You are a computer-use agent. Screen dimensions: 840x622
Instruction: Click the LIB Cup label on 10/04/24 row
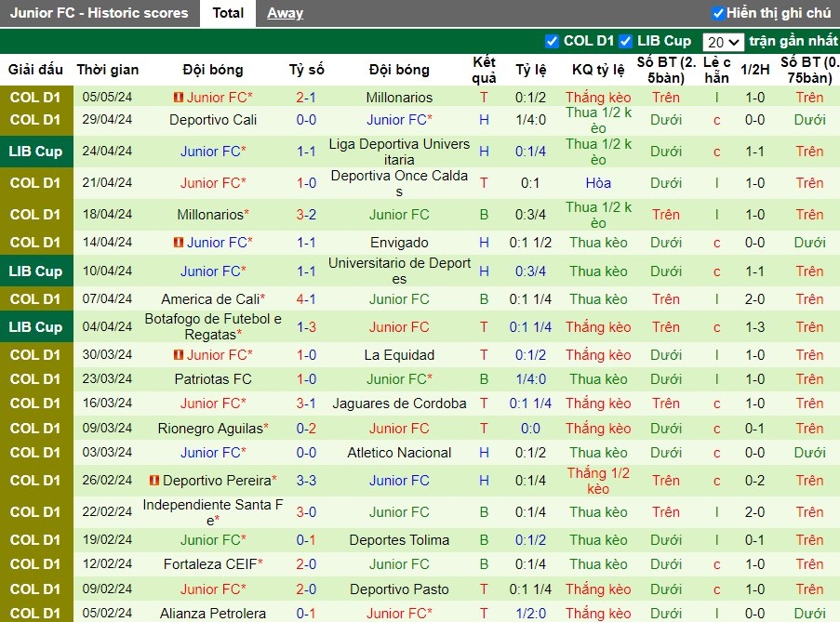click(x=35, y=271)
